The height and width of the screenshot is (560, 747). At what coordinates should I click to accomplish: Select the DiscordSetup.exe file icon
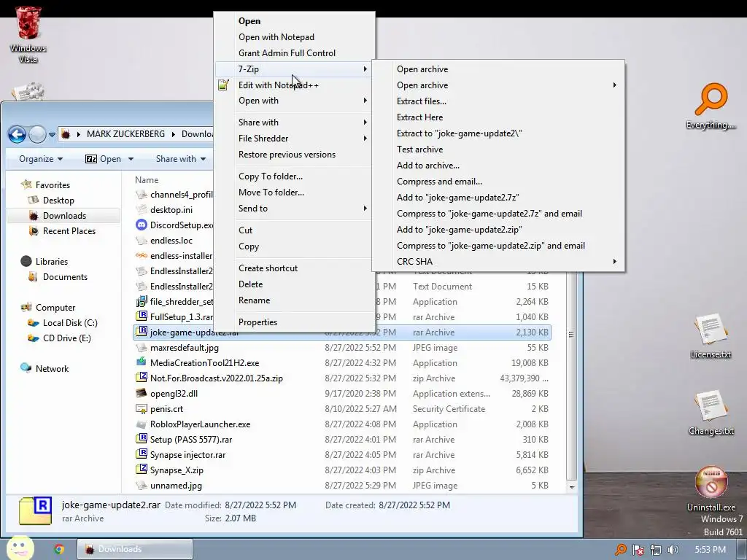pyautogui.click(x=141, y=225)
